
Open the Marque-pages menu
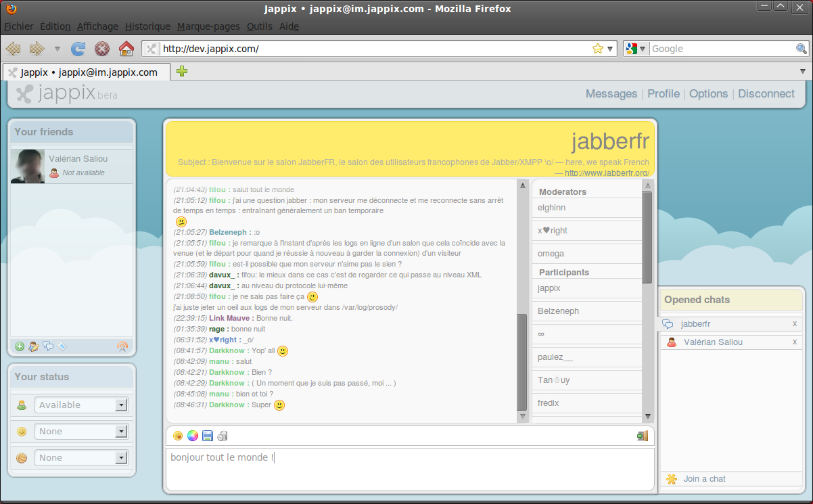(208, 26)
